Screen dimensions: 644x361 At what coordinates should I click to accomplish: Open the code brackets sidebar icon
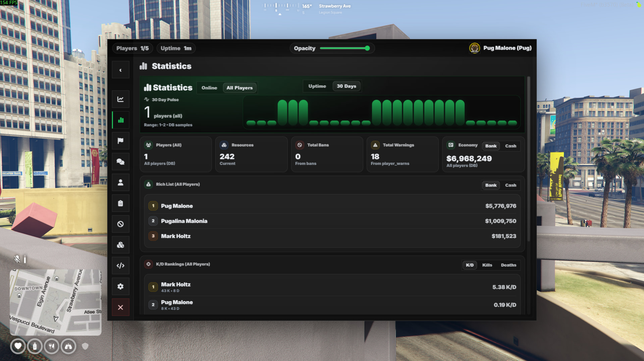click(x=120, y=266)
